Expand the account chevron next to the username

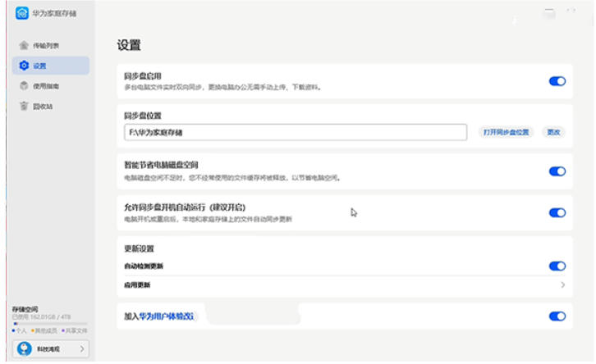[81, 349]
